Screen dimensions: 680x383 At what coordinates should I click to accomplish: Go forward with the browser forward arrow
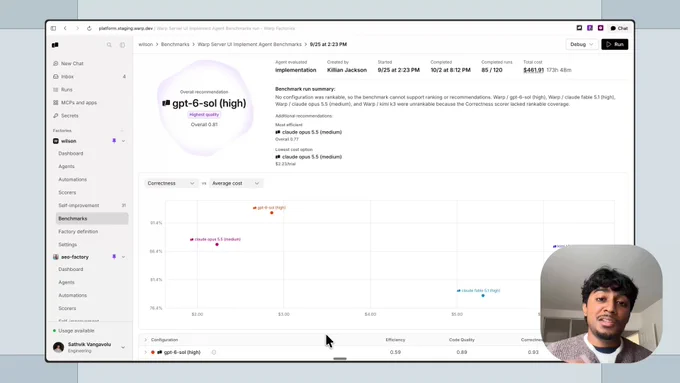click(77, 28)
